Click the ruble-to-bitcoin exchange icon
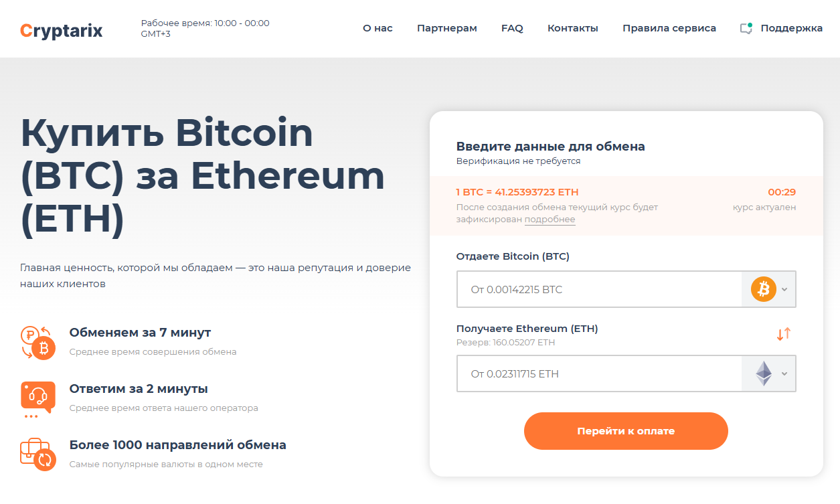The height and width of the screenshot is (504, 840). click(37, 342)
